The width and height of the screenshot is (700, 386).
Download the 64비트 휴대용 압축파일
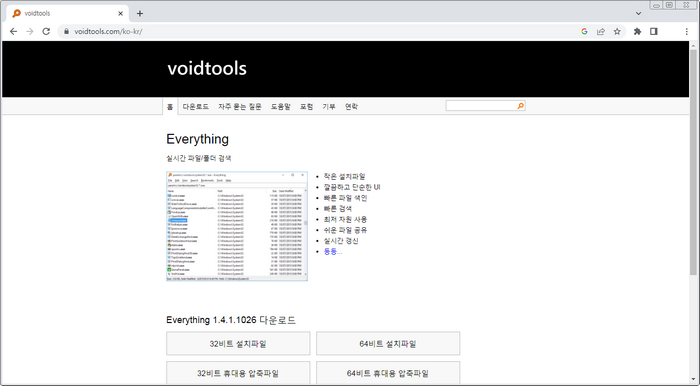pos(388,373)
